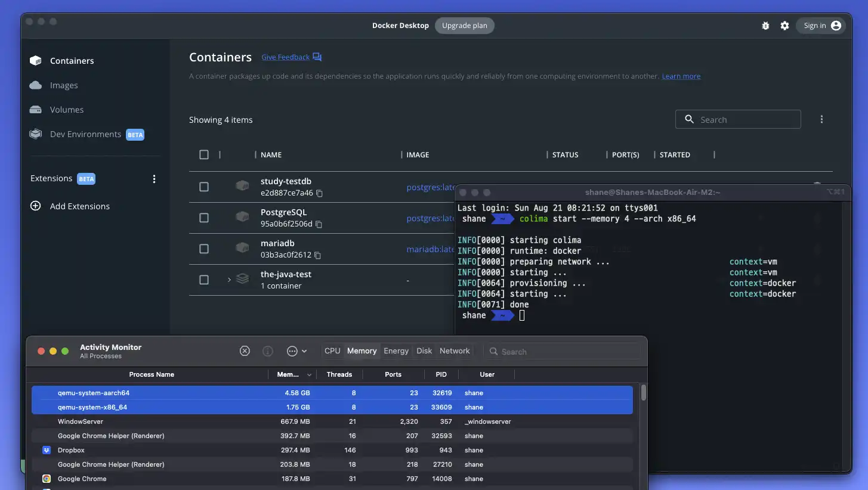Image resolution: width=868 pixels, height=490 pixels.
Task: Open Volumes in Docker Desktop sidebar
Action: (67, 110)
